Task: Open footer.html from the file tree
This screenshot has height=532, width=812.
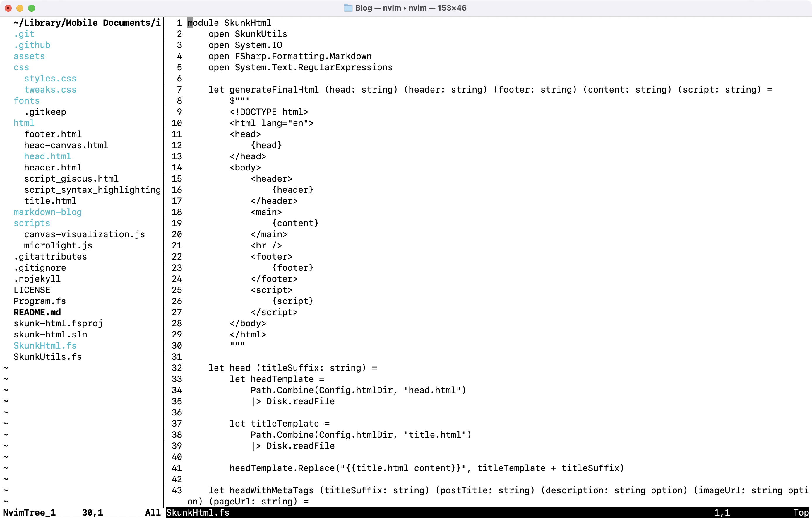Action: (x=53, y=134)
